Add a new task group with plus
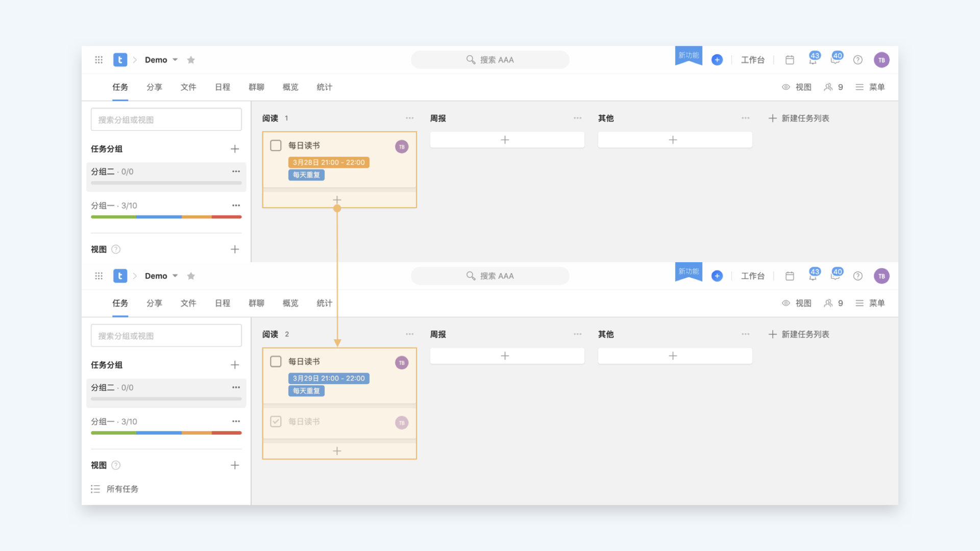Screen dimensions: 980x551 click(235, 149)
